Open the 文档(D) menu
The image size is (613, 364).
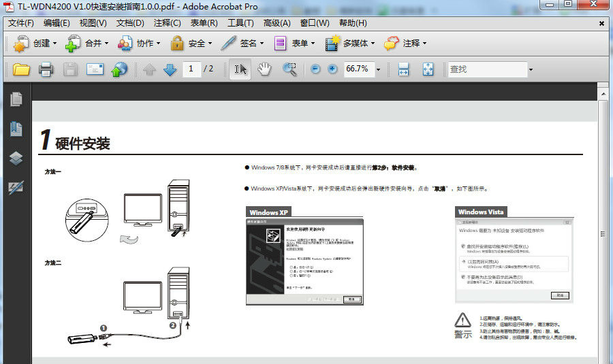[x=130, y=23]
